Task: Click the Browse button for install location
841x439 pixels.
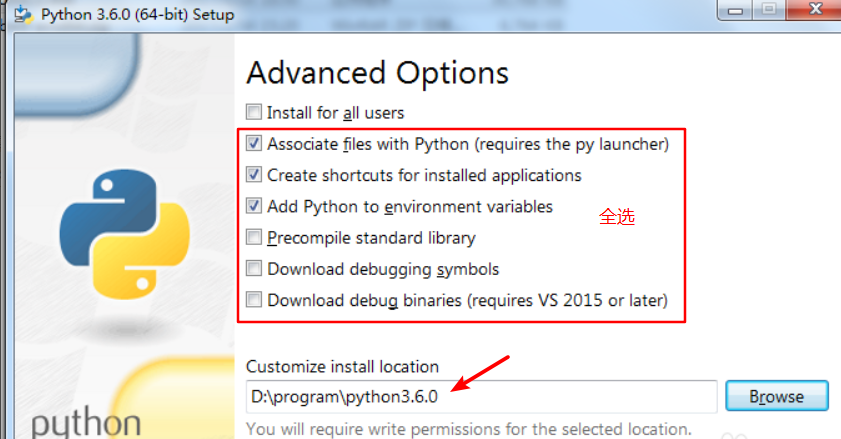Action: tap(777, 396)
